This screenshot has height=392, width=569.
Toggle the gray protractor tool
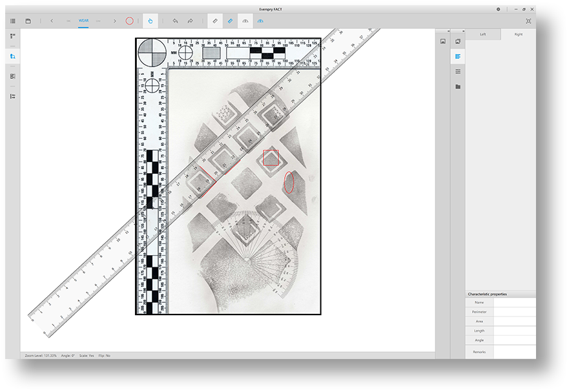[245, 21]
